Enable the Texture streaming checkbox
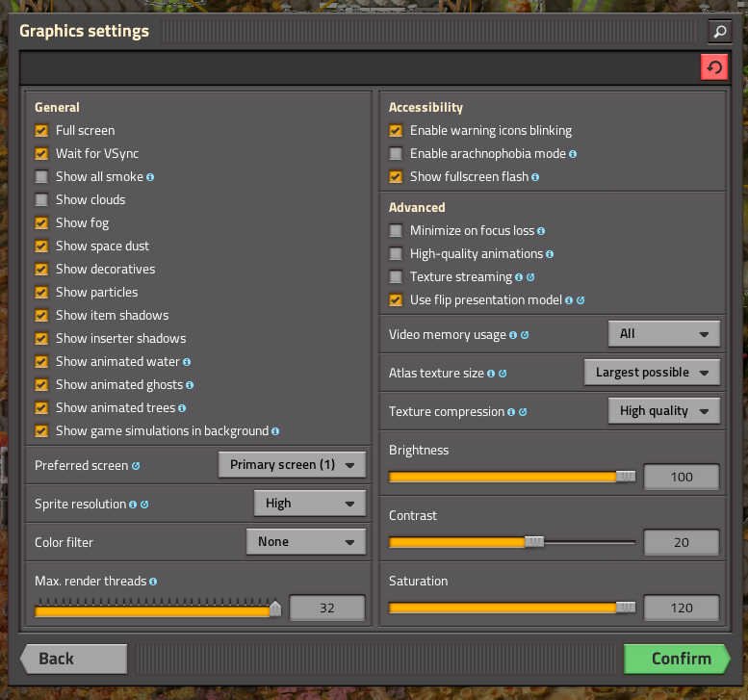This screenshot has width=748, height=700. (396, 277)
